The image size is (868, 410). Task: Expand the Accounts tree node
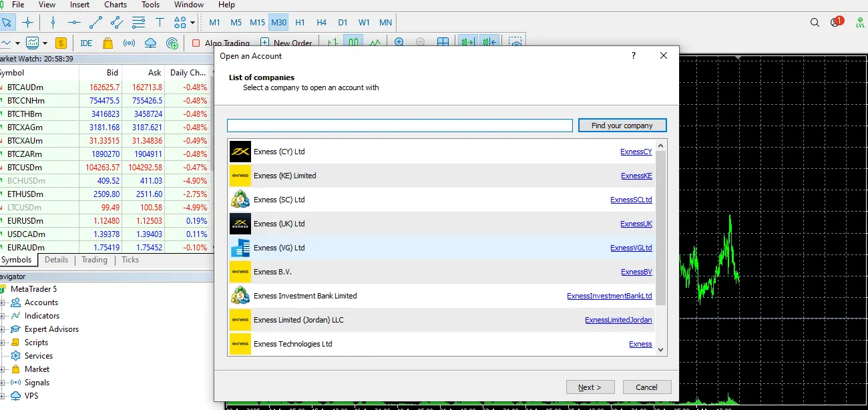click(x=3, y=302)
